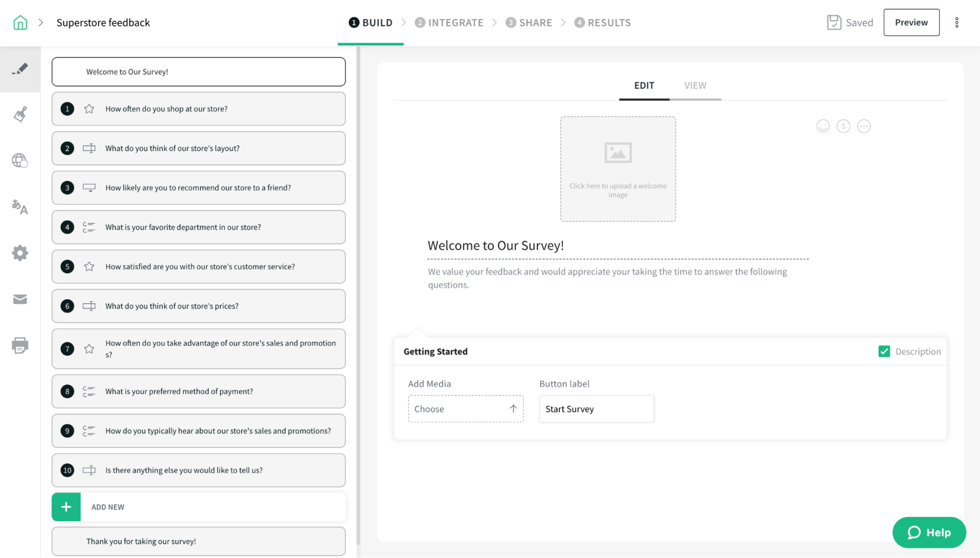980x558 pixels.
Task: Go to the BUILD step tab
Action: tap(371, 23)
